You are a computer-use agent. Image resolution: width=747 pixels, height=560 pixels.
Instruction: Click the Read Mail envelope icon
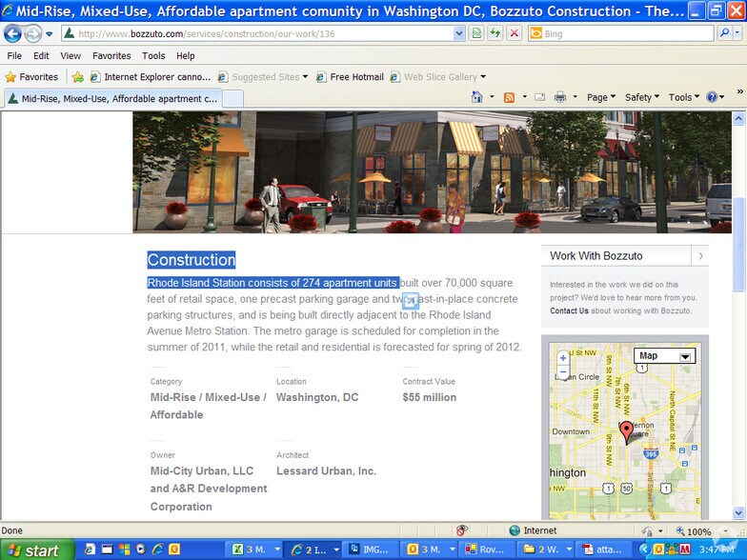539,97
